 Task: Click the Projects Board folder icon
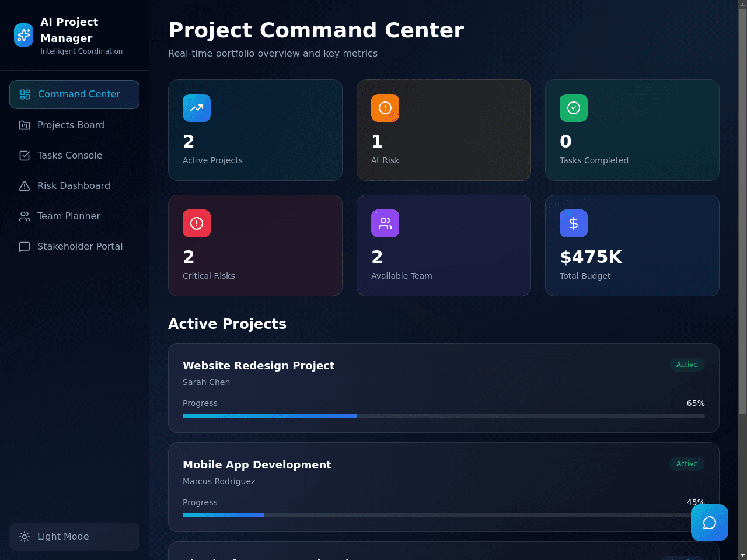tap(25, 125)
